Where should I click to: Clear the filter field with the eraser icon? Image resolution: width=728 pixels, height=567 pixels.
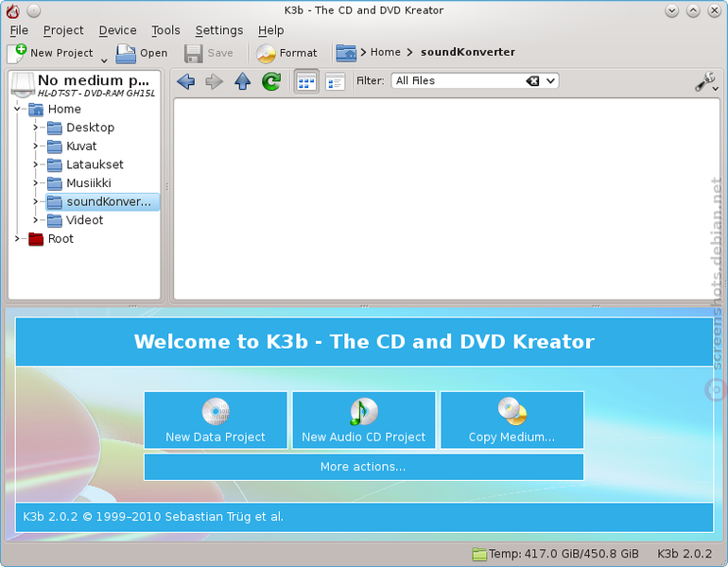532,80
